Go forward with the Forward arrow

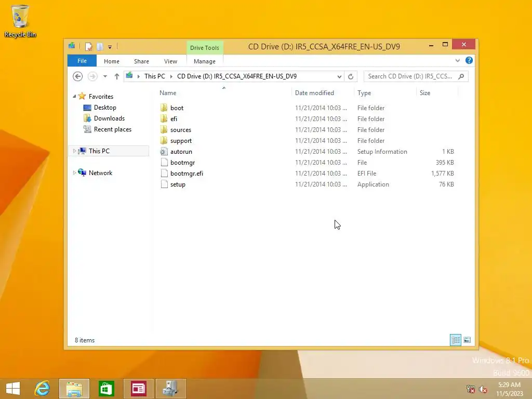92,76
